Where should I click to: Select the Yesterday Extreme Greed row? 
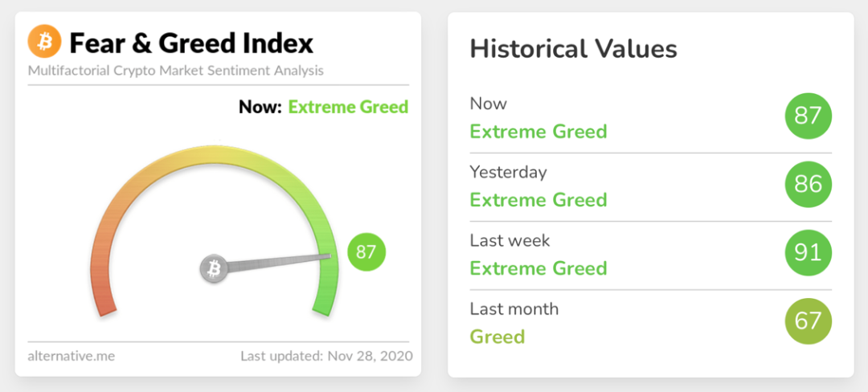click(x=538, y=199)
